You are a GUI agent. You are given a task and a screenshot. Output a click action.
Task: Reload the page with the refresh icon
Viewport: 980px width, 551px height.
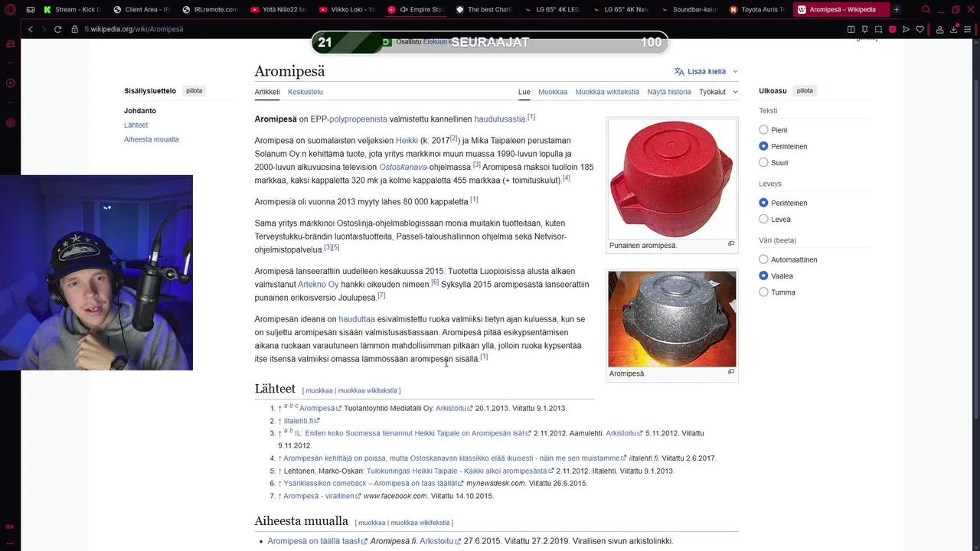pyautogui.click(x=57, y=29)
